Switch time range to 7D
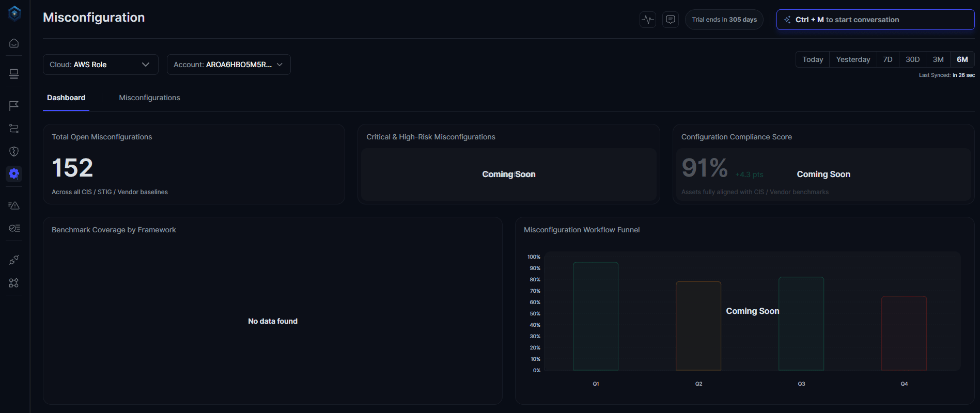The height and width of the screenshot is (413, 980). [888, 59]
